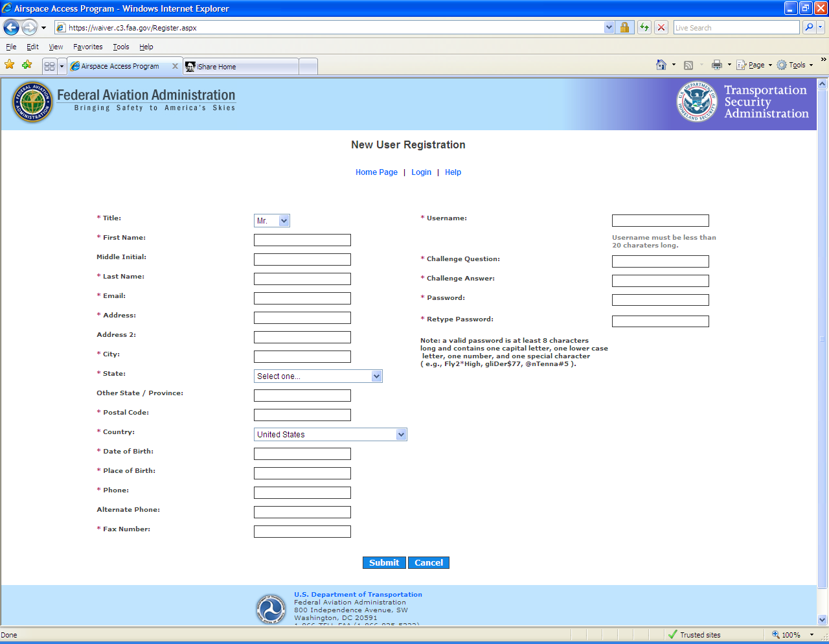Open recent pages dropdown next to Forward

(43, 28)
